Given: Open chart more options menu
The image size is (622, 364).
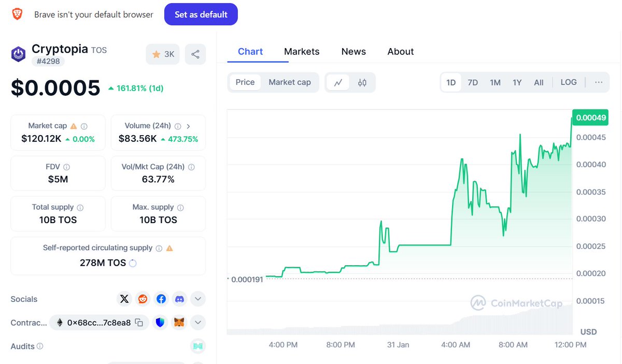Looking at the screenshot, I should 599,82.
